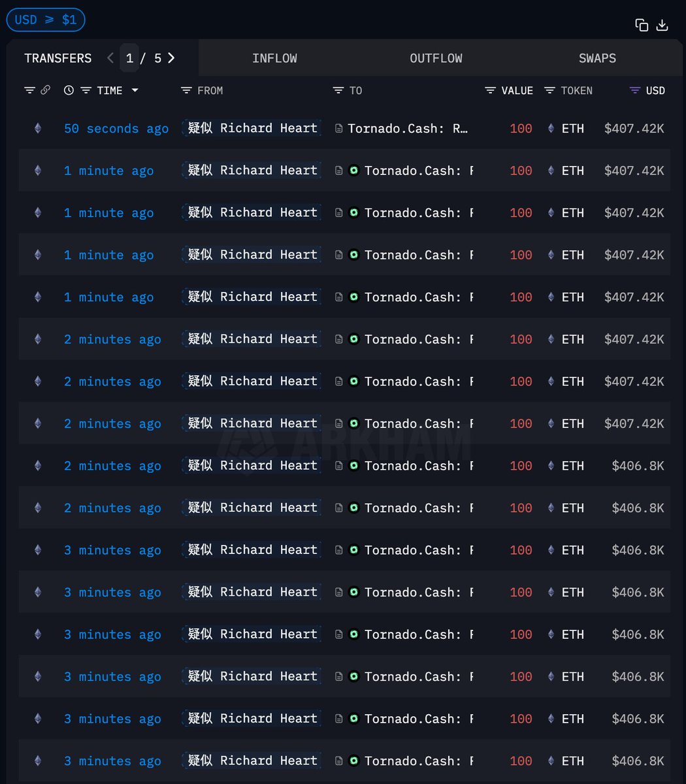Image resolution: width=686 pixels, height=784 pixels.
Task: Open the transaction from 50 seconds ago
Action: pyautogui.click(x=116, y=129)
